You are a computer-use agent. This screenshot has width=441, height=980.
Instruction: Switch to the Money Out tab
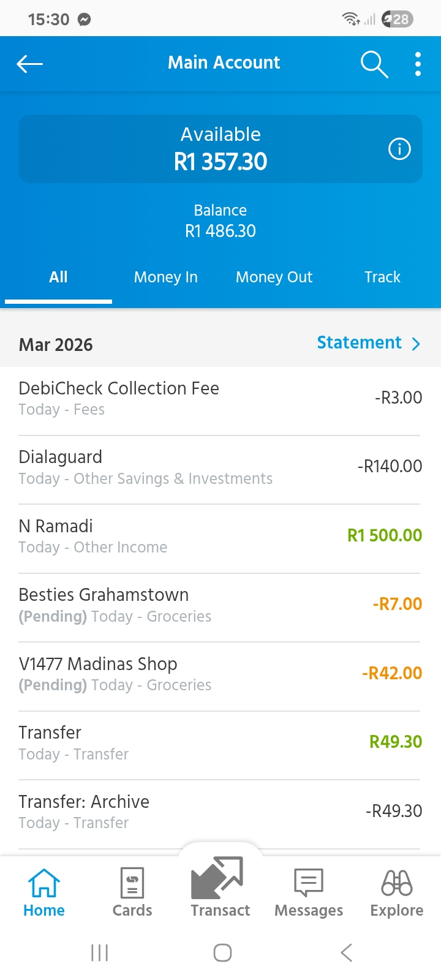pyautogui.click(x=274, y=277)
